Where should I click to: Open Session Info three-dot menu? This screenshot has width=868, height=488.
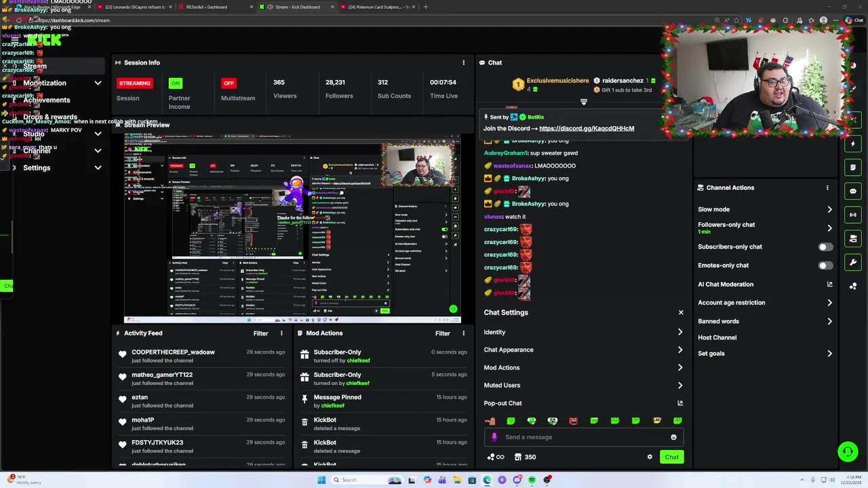tap(464, 62)
